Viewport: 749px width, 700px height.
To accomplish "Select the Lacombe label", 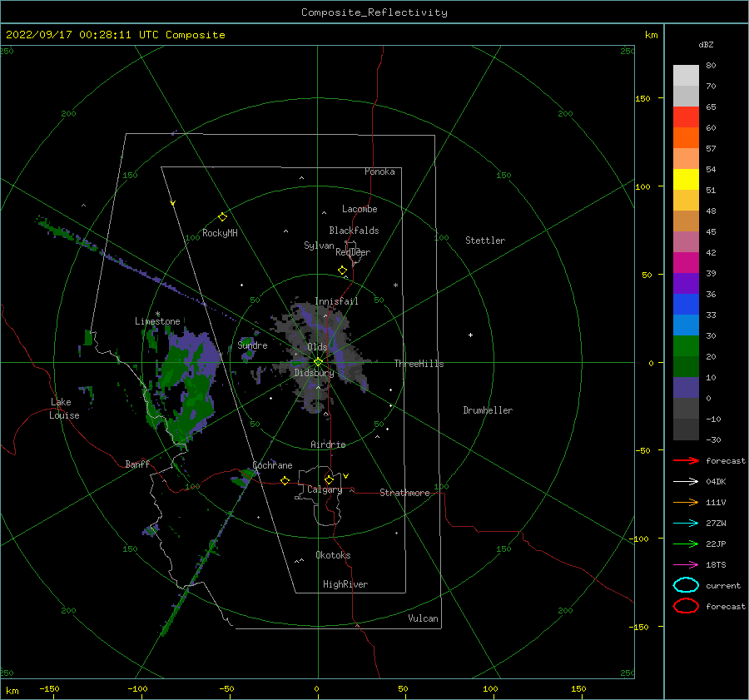I will [x=360, y=209].
